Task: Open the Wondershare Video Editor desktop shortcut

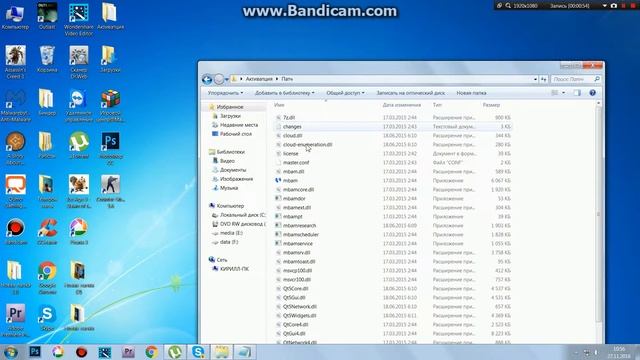Action: (x=79, y=20)
